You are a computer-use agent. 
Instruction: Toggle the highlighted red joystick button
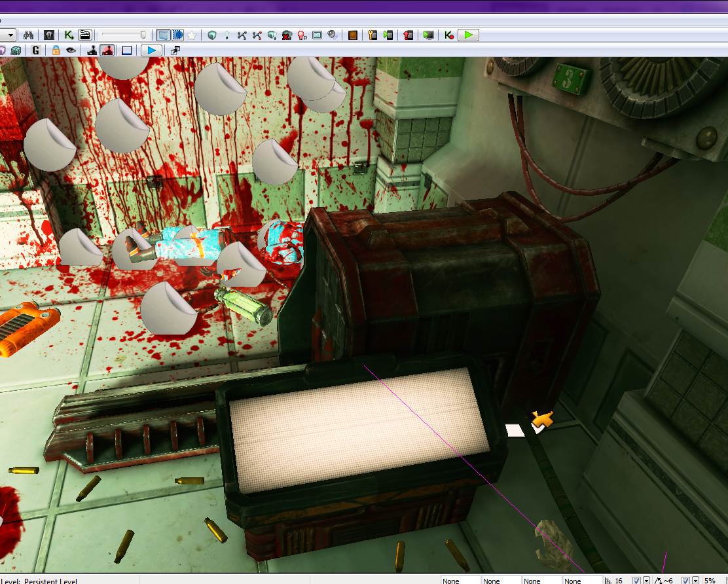[108, 50]
